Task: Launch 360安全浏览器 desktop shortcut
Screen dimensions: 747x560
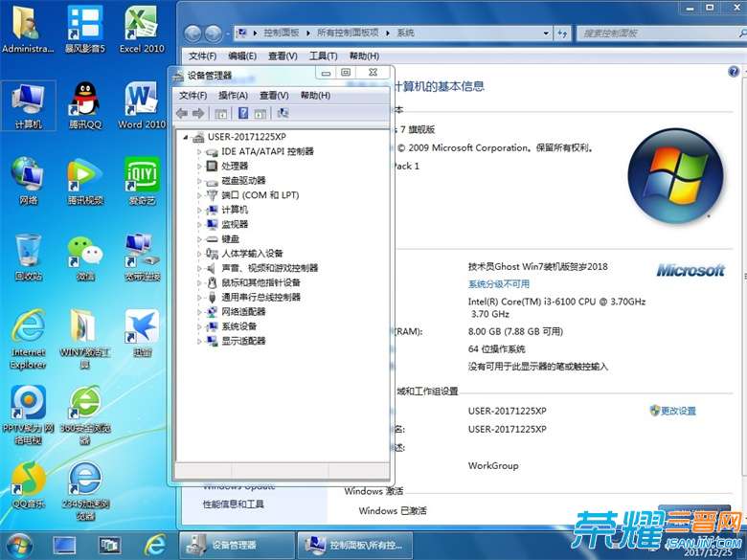Action: [85, 415]
